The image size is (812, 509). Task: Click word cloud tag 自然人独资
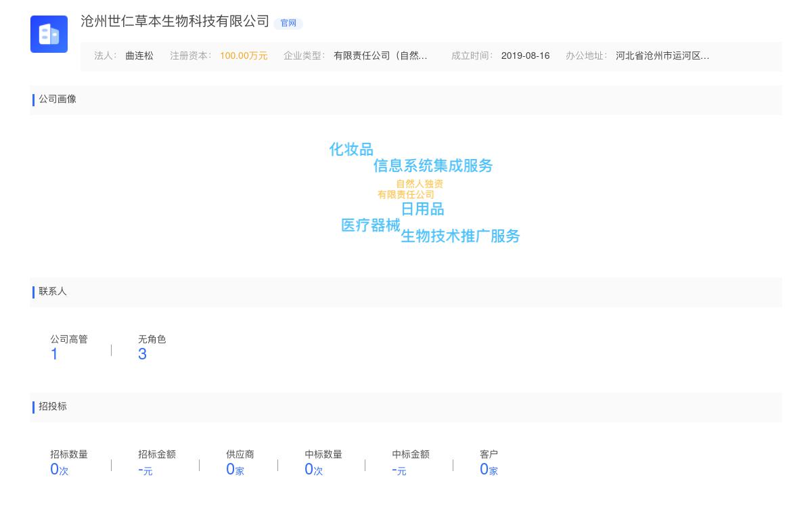(x=420, y=184)
